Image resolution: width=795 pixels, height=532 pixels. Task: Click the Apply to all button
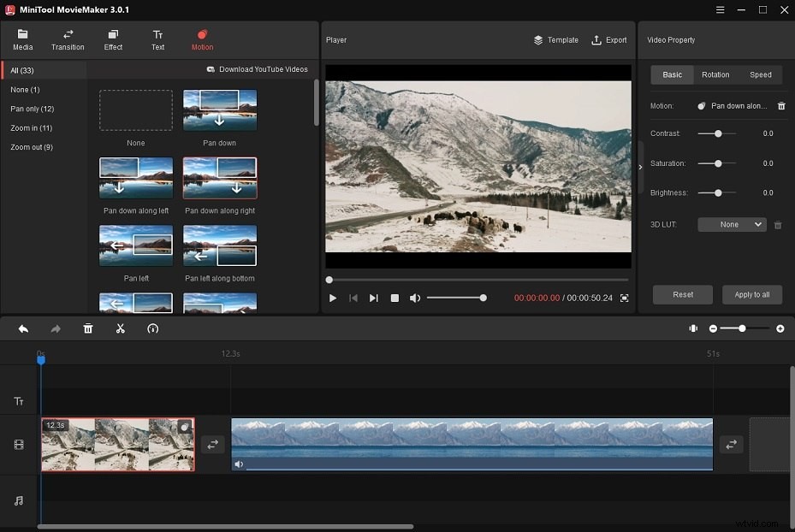(751, 294)
